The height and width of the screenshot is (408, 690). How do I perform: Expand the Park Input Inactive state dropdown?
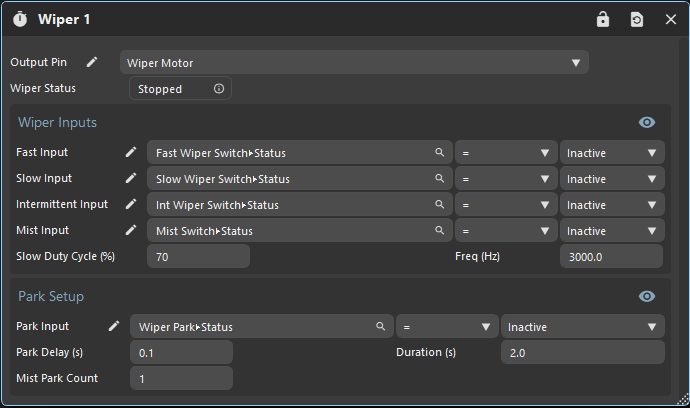click(x=582, y=327)
